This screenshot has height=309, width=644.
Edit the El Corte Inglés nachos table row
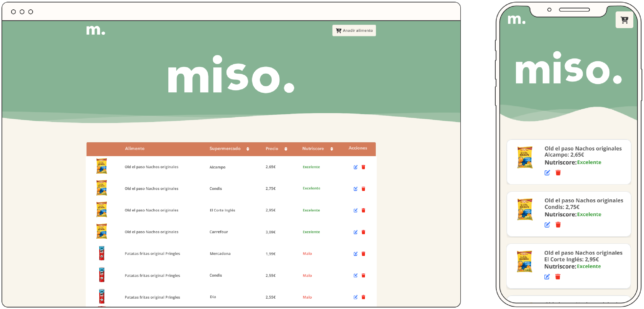pyautogui.click(x=355, y=210)
